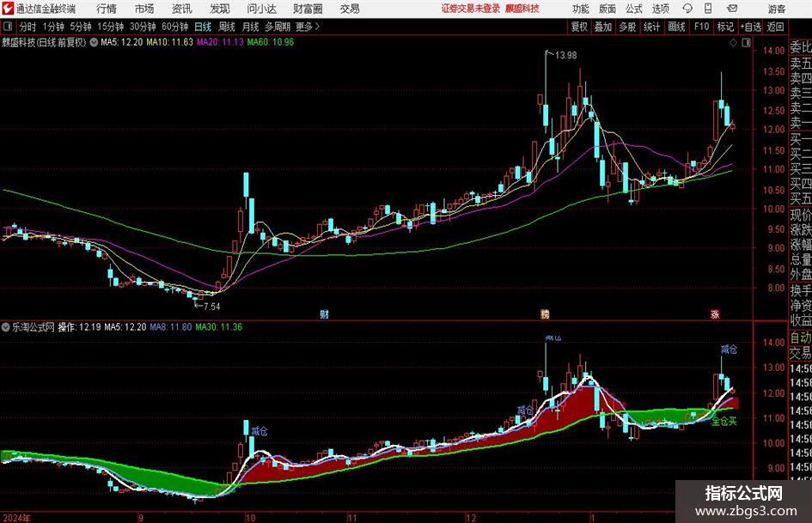Click the MA20: 11.13 value label
Screen dimensions: 812x523
click(220, 42)
